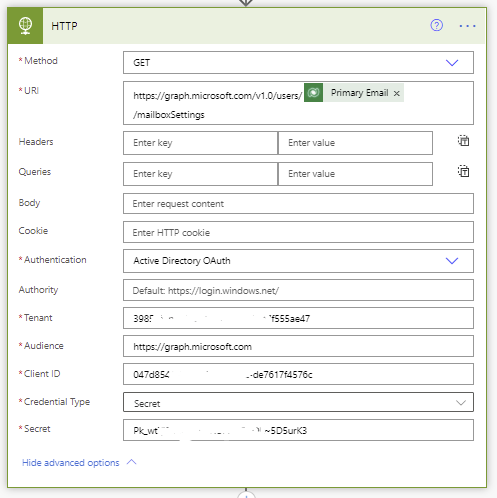The image size is (497, 498).
Task: Click the Audience field with graph URL
Action: point(298,346)
